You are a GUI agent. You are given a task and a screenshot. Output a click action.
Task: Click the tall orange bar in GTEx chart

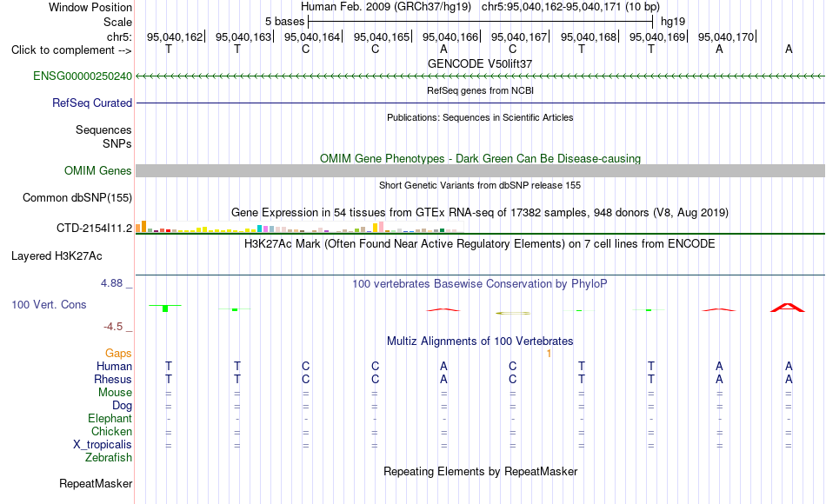(x=143, y=227)
